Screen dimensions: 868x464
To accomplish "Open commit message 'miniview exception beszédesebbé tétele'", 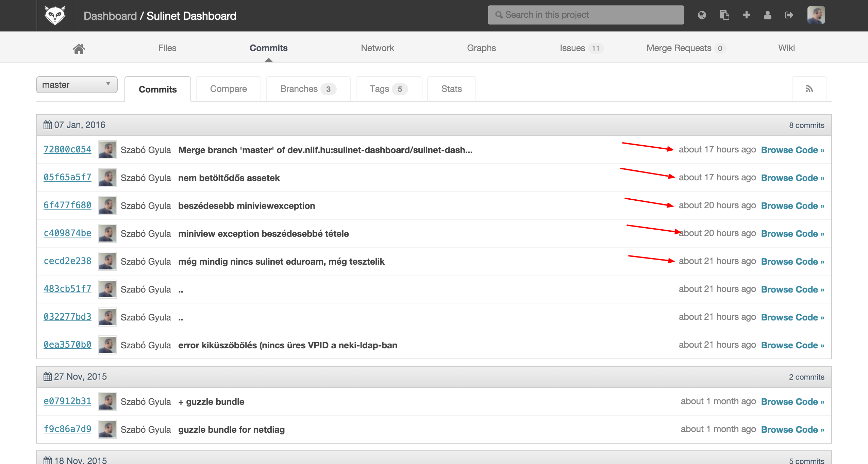I will [264, 234].
